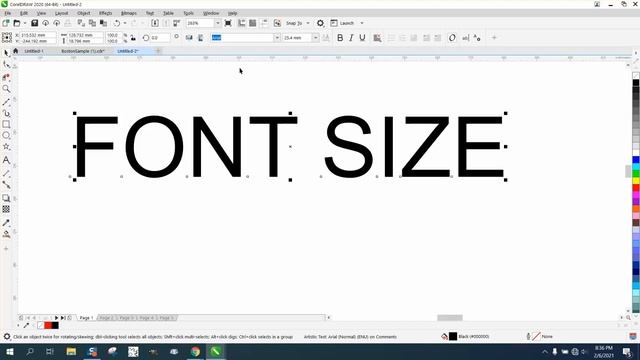The image size is (640, 360).
Task: Expand the Snap To dropdown
Action: (x=308, y=23)
